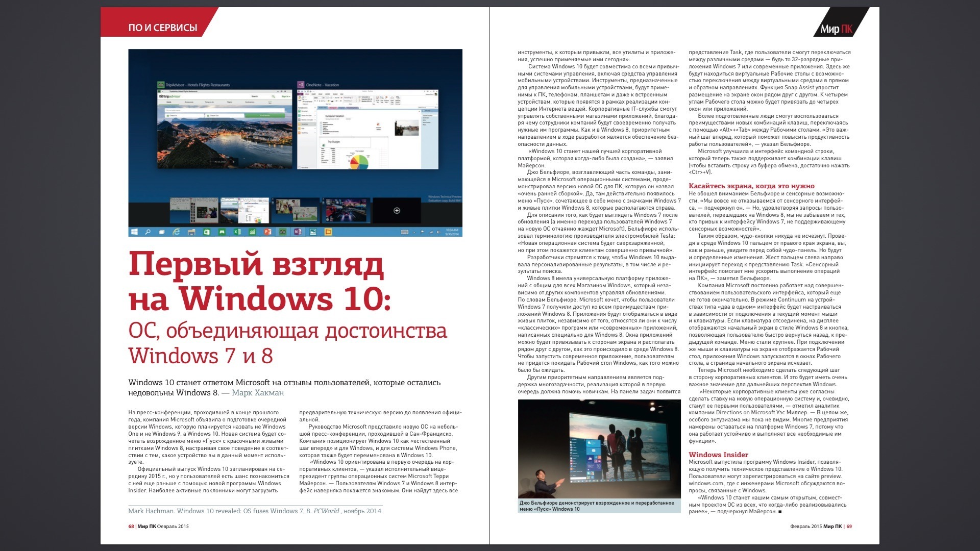Click the paragraph starting 'Теперь Microsoft необходимо сделать'
980x551 pixels.
[769, 377]
